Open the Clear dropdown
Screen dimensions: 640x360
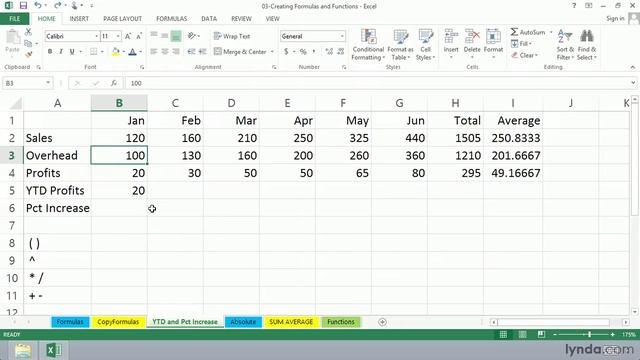pos(524,55)
